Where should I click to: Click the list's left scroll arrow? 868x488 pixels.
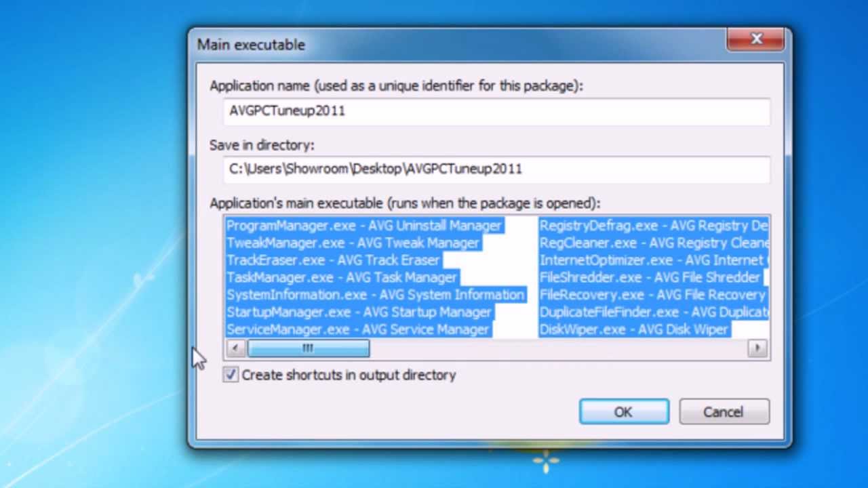click(x=235, y=348)
